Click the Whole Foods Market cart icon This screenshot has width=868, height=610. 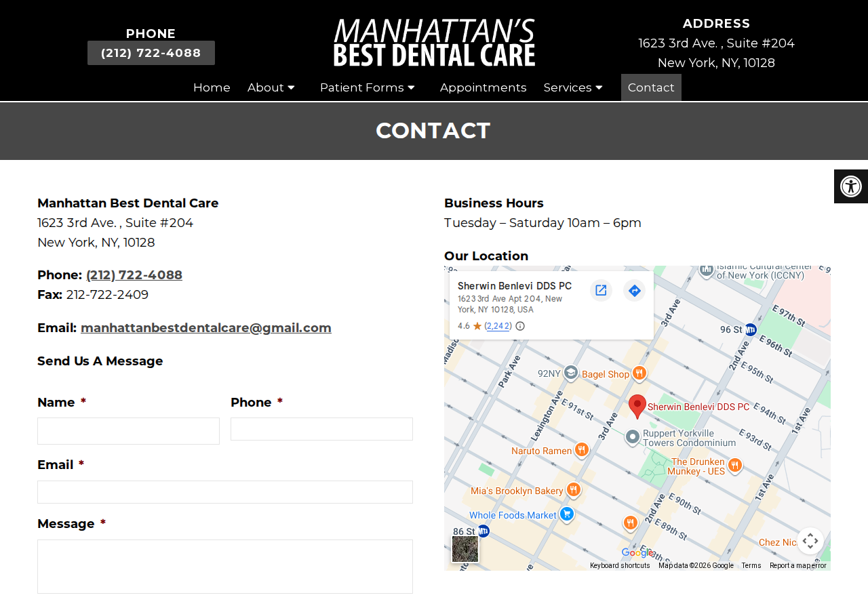(568, 514)
